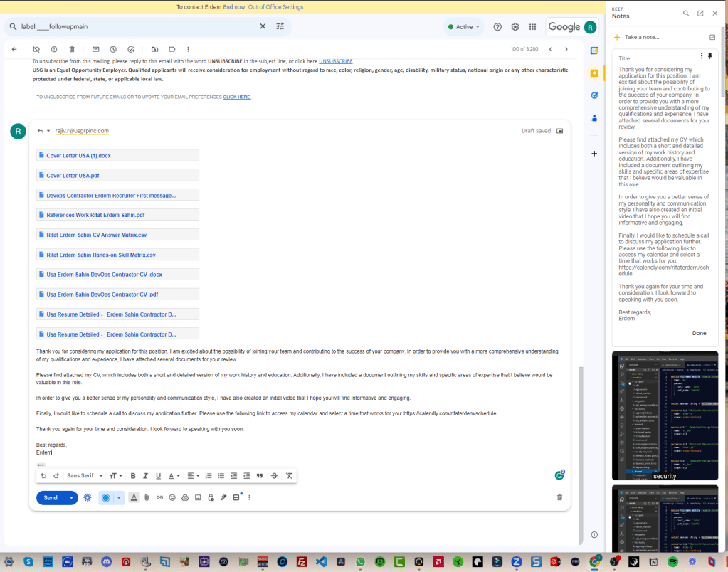This screenshot has width=728, height=572.
Task: Toggle confidential mode lock icon
Action: point(211,497)
